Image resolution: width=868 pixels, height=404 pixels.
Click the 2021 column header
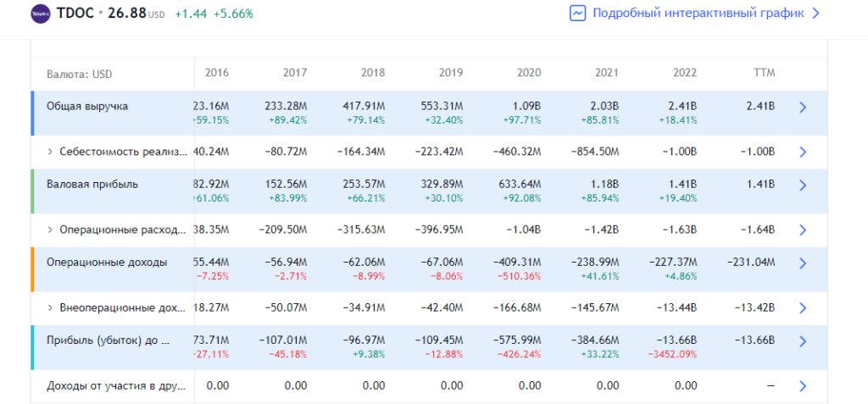click(x=607, y=73)
